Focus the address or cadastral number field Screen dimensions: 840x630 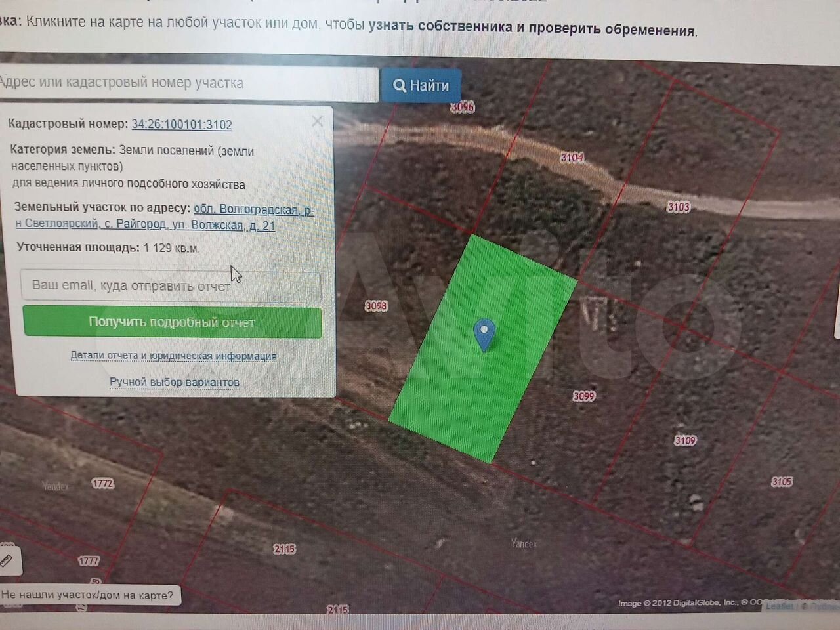(187, 83)
